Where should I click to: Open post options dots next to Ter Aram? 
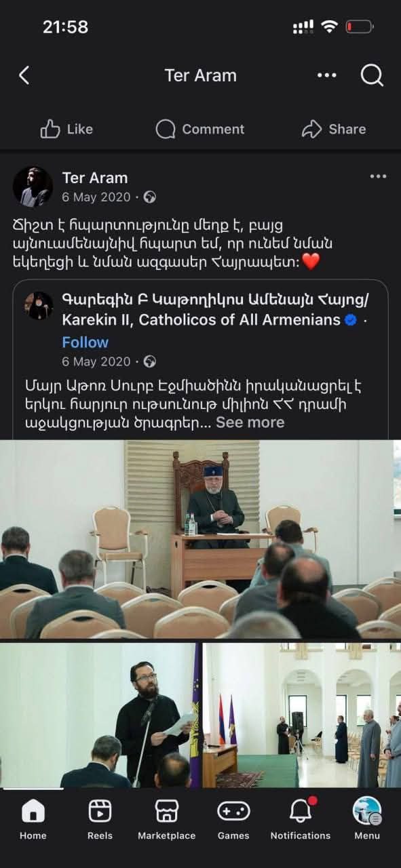(x=378, y=177)
